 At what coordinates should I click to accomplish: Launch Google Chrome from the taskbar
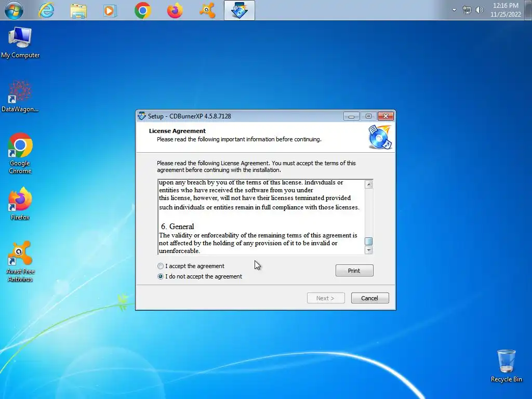tap(142, 10)
